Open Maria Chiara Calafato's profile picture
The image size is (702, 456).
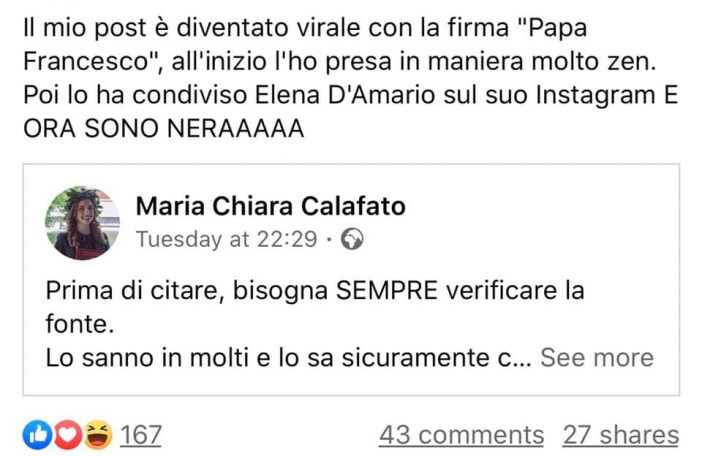pyautogui.click(x=82, y=222)
